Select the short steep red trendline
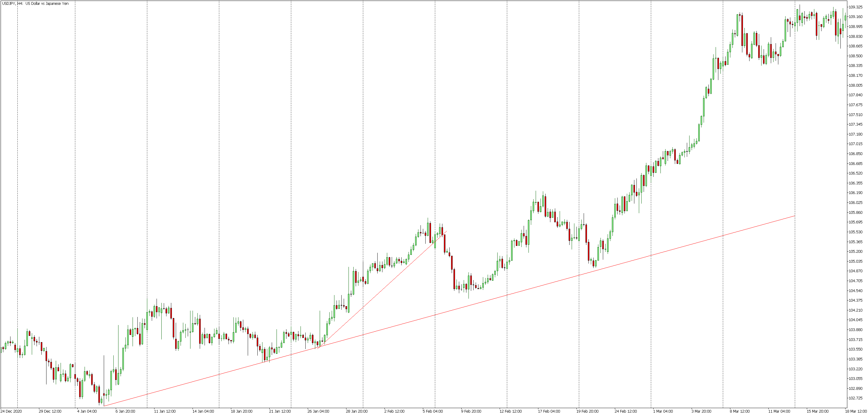Image resolution: width=868 pixels, height=415 pixels. coord(382,290)
